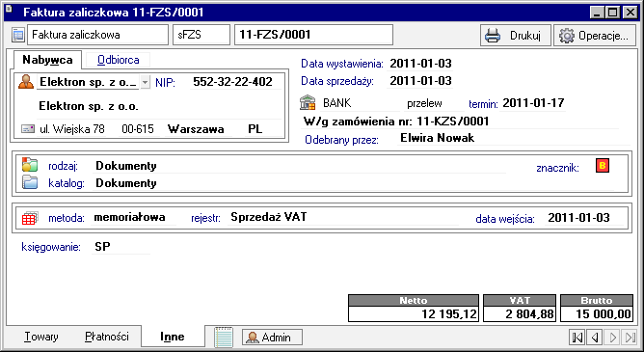Close the Faktura zaliczkowa window

click(630, 13)
